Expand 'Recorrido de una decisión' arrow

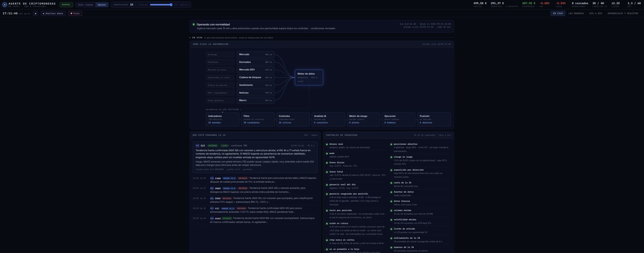[240, 110]
